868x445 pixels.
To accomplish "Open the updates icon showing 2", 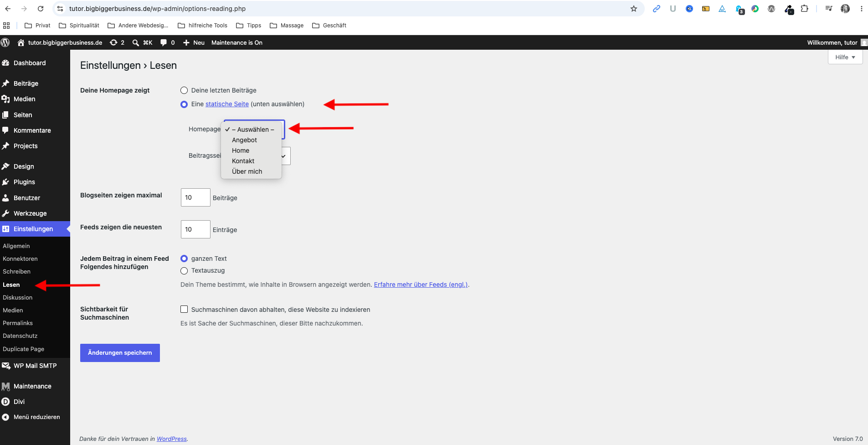I will tap(113, 42).
